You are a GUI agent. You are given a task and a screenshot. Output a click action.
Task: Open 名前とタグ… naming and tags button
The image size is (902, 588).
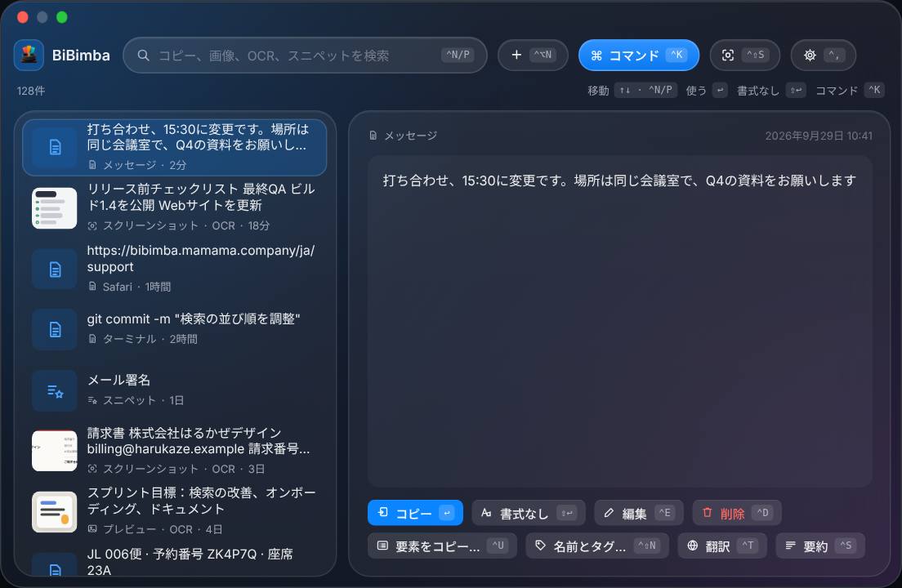coord(597,546)
